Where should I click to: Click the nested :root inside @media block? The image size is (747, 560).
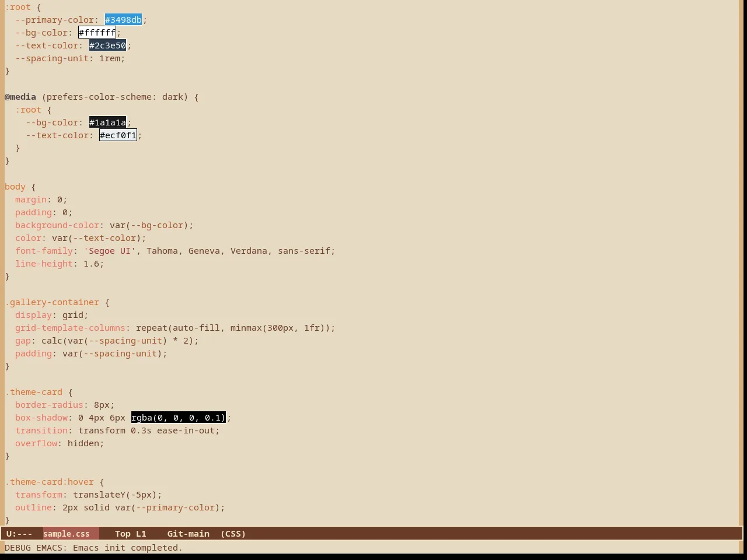click(28, 110)
